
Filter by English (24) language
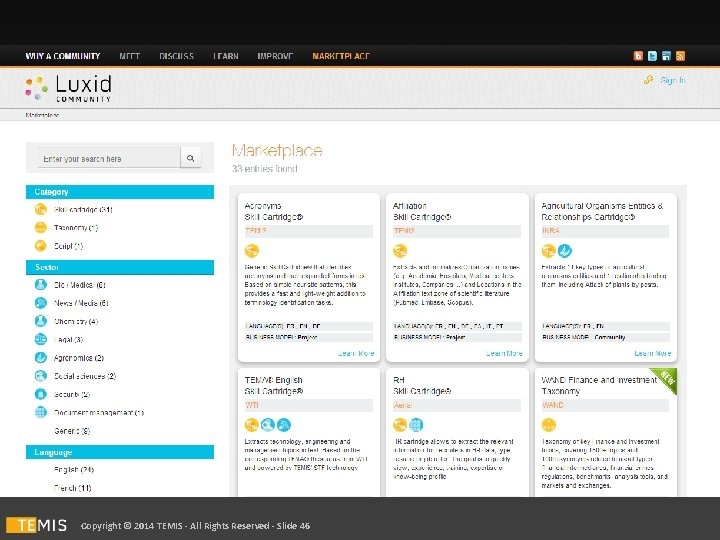(x=74, y=470)
